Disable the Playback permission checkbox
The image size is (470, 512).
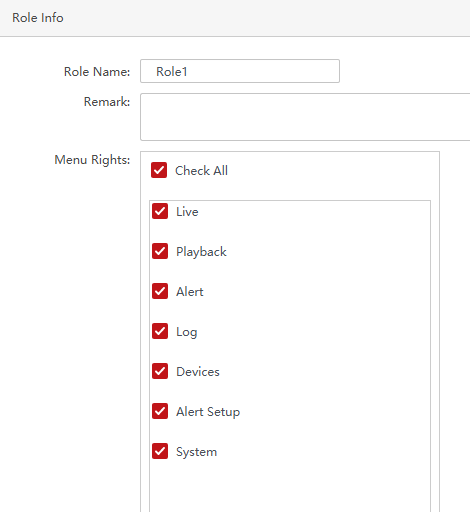[x=160, y=251]
